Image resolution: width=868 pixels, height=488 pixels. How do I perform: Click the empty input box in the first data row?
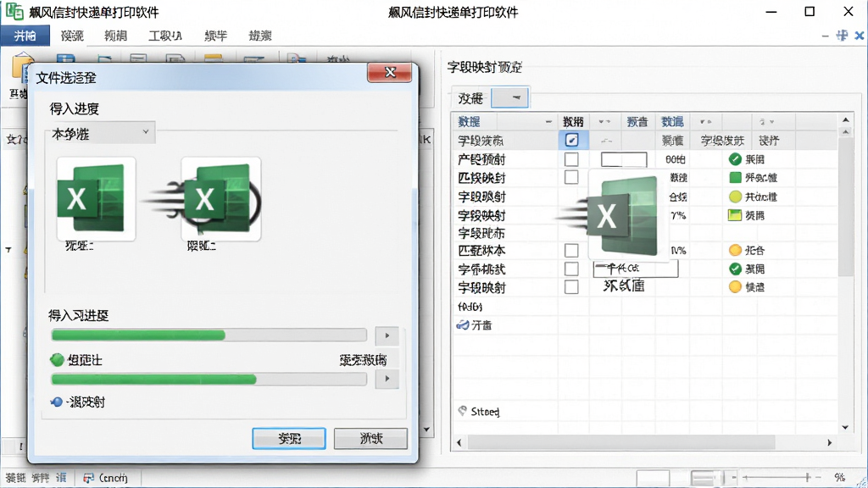pyautogui.click(x=624, y=160)
